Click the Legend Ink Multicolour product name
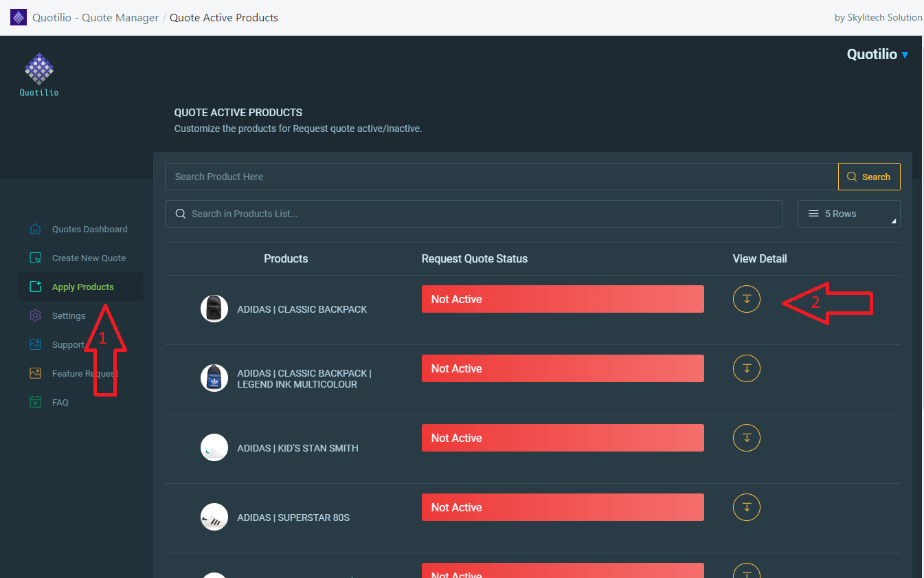Screen dimensions: 924x578 [304, 379]
